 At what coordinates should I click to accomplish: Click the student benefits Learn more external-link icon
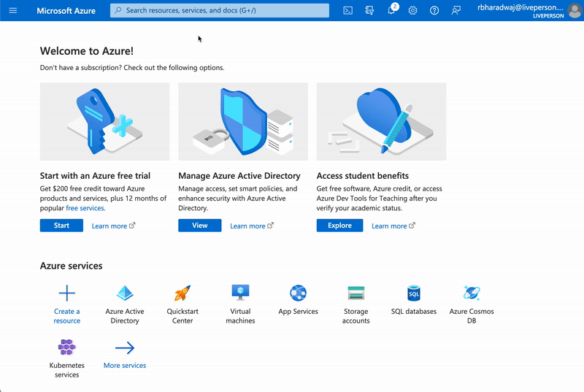click(412, 226)
